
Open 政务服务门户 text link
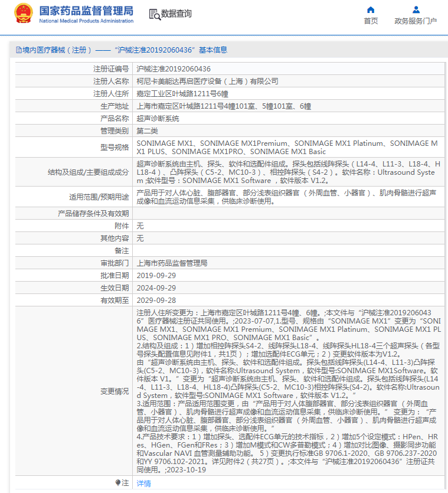pyautogui.click(x=416, y=21)
